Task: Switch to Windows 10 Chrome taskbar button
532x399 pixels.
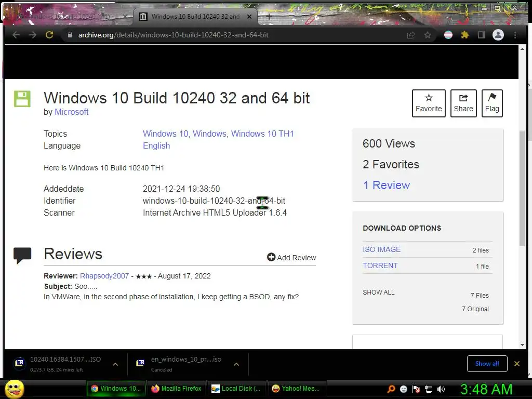Action: point(116,389)
